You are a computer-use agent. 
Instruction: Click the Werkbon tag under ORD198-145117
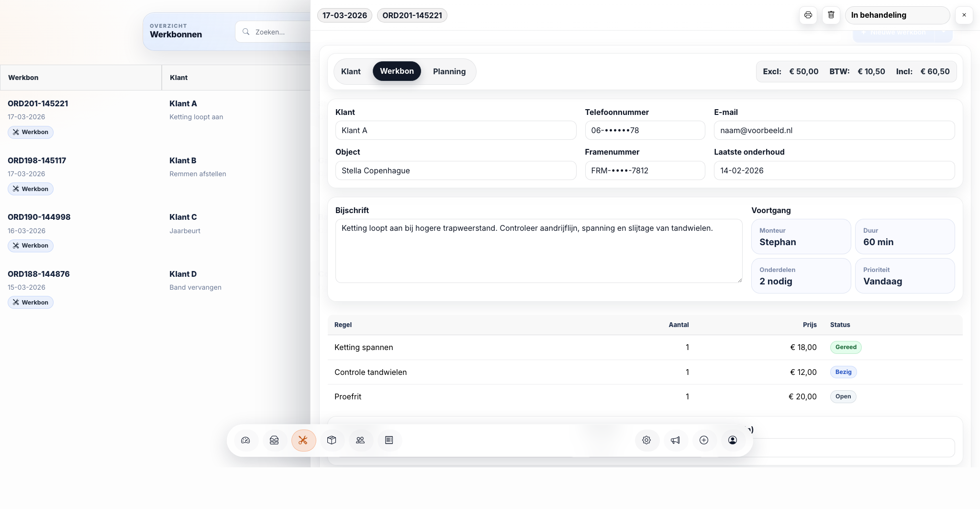coord(31,189)
